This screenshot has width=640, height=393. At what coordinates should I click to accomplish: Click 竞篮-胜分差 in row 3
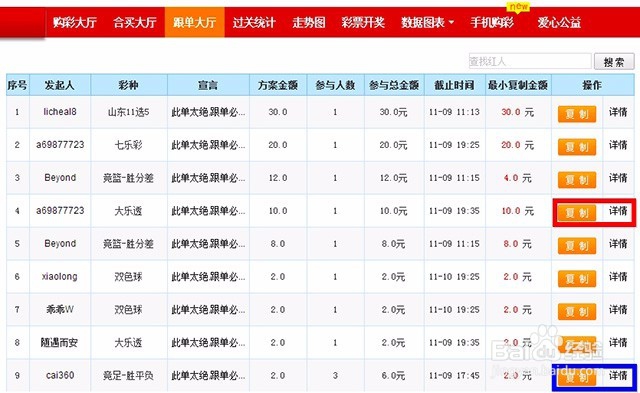click(128, 178)
